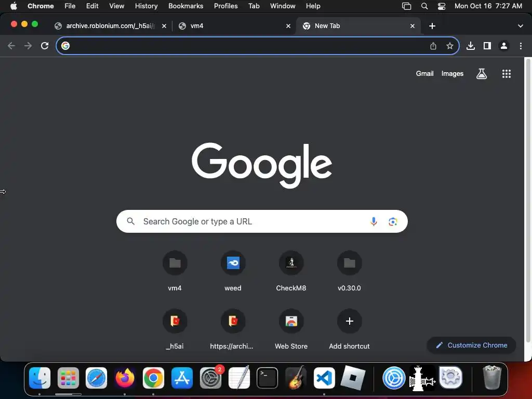Open the Bookmarks menu
Image resolution: width=532 pixels, height=399 pixels.
pyautogui.click(x=186, y=6)
